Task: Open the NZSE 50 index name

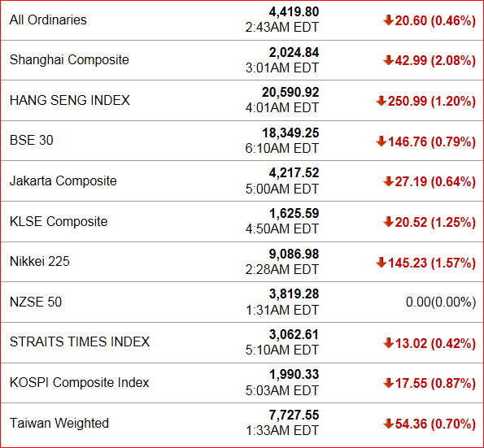Action: (x=36, y=302)
